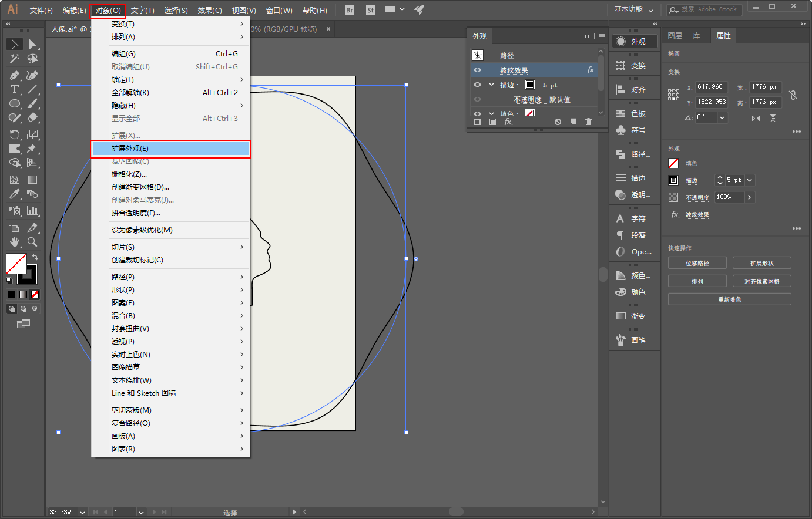The height and width of the screenshot is (519, 812).
Task: Toggle visibility of 波纹效果 effect
Action: coord(477,70)
